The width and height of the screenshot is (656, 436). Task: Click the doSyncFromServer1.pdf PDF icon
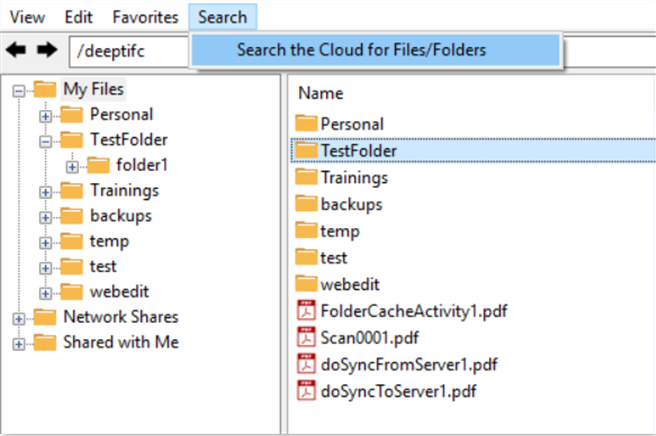[306, 364]
